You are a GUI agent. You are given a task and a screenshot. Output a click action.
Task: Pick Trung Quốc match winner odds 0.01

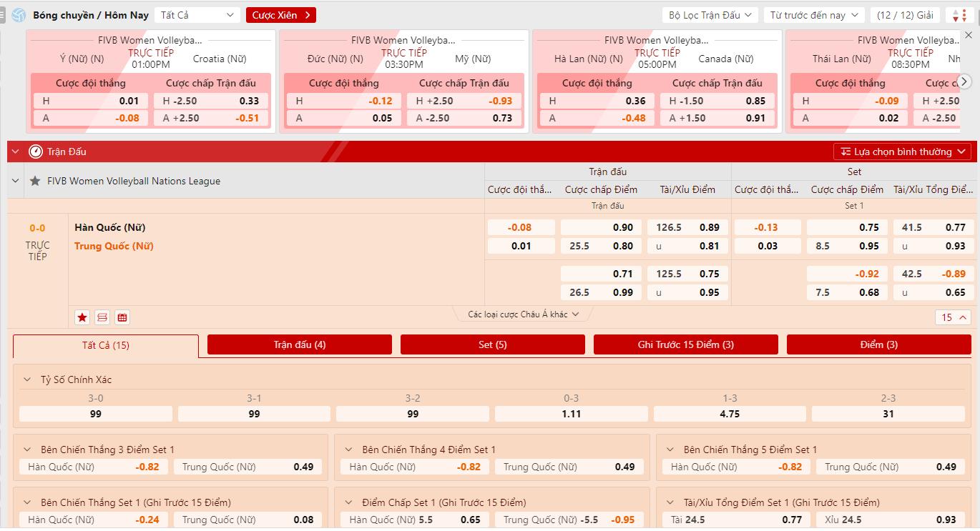(x=521, y=246)
